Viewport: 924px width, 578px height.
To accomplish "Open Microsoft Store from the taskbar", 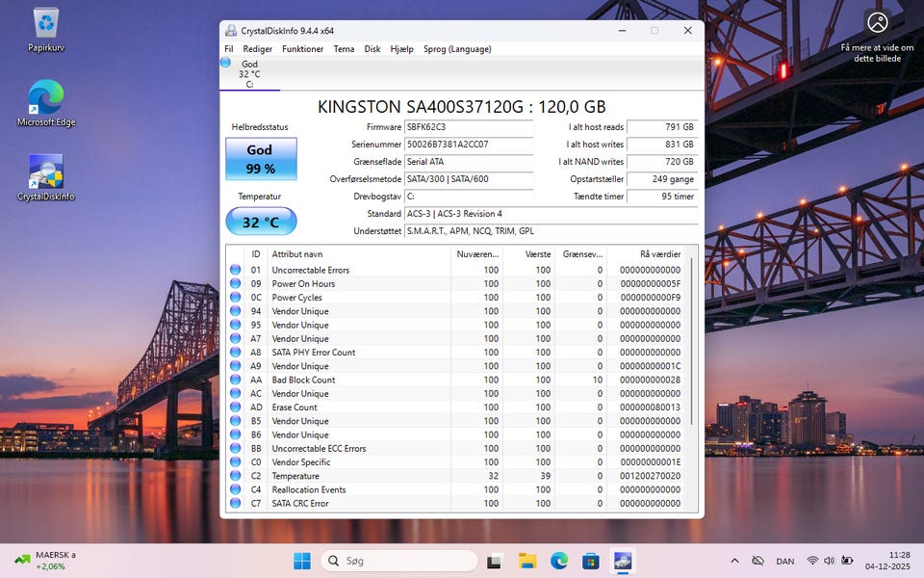I will click(x=591, y=561).
